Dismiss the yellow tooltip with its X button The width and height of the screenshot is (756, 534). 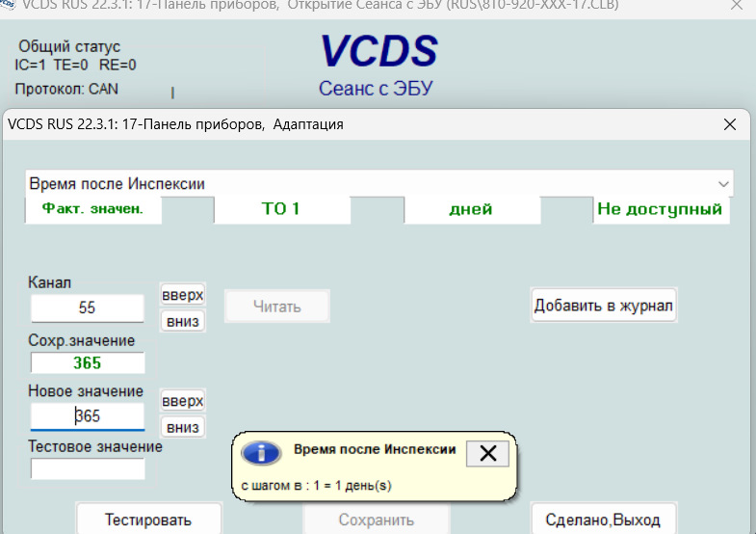click(488, 453)
